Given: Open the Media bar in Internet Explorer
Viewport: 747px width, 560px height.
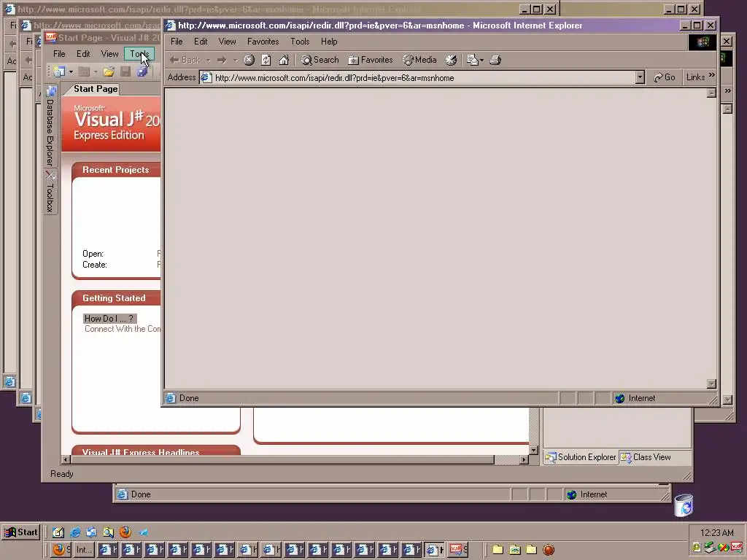Looking at the screenshot, I should pyautogui.click(x=419, y=60).
